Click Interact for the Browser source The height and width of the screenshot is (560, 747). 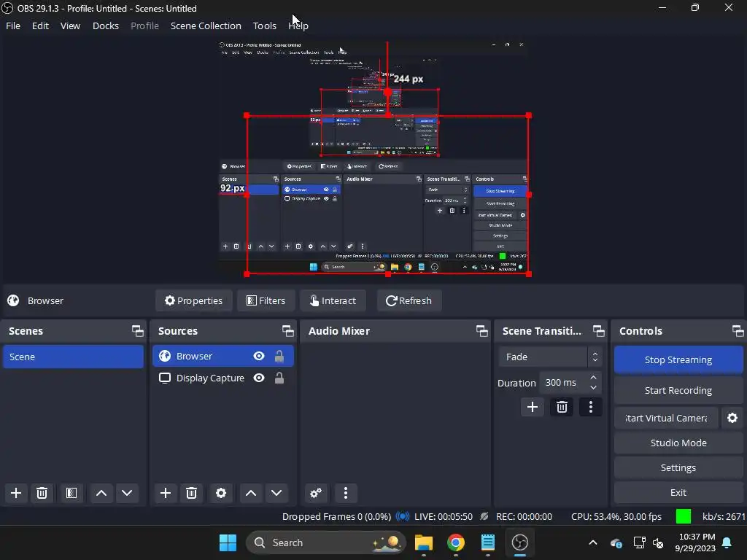(x=333, y=300)
